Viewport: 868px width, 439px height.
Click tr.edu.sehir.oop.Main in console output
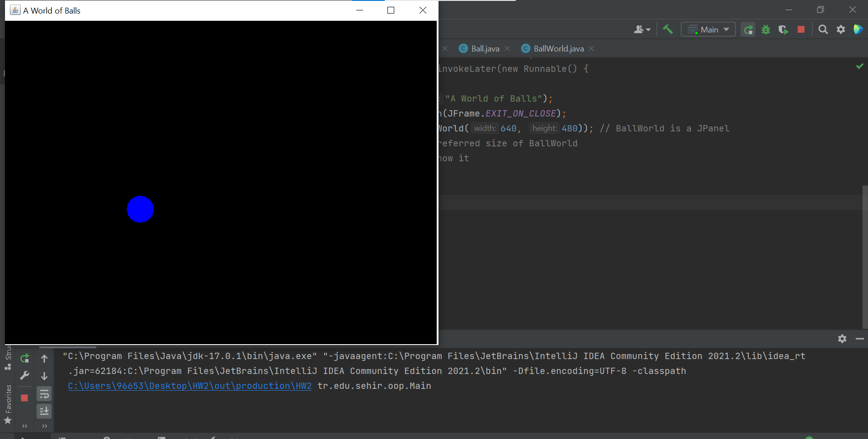374,386
